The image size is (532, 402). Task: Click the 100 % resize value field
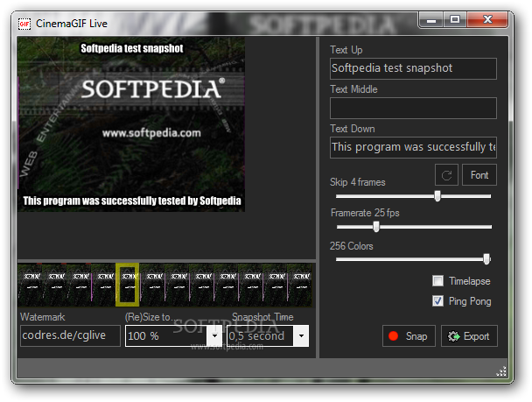pyautogui.click(x=166, y=335)
